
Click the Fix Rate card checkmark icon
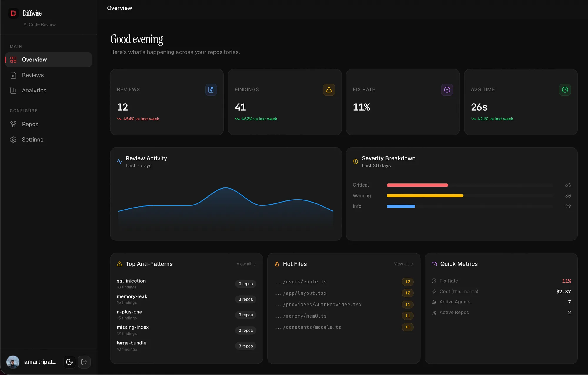coord(447,90)
